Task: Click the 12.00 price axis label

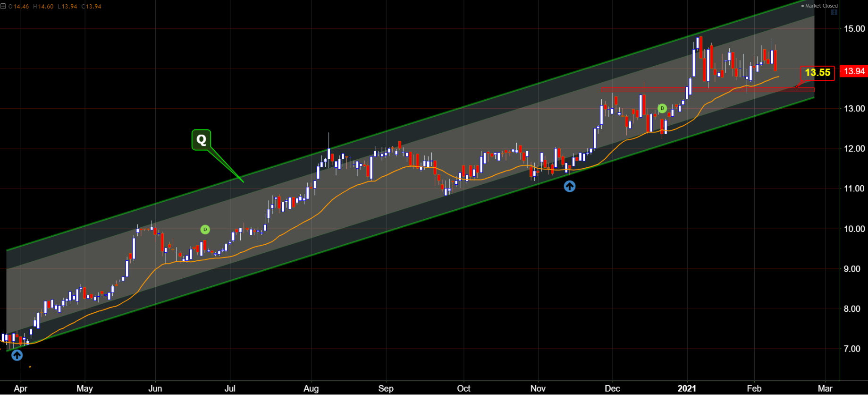Action: (854, 149)
